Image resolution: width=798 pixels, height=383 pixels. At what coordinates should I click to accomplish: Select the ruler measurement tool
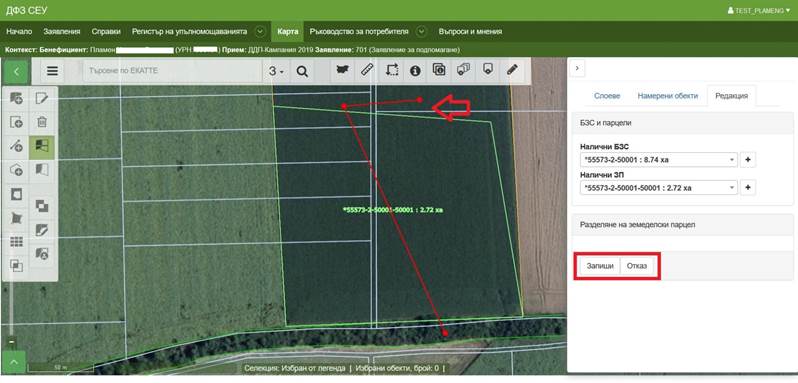tap(367, 71)
